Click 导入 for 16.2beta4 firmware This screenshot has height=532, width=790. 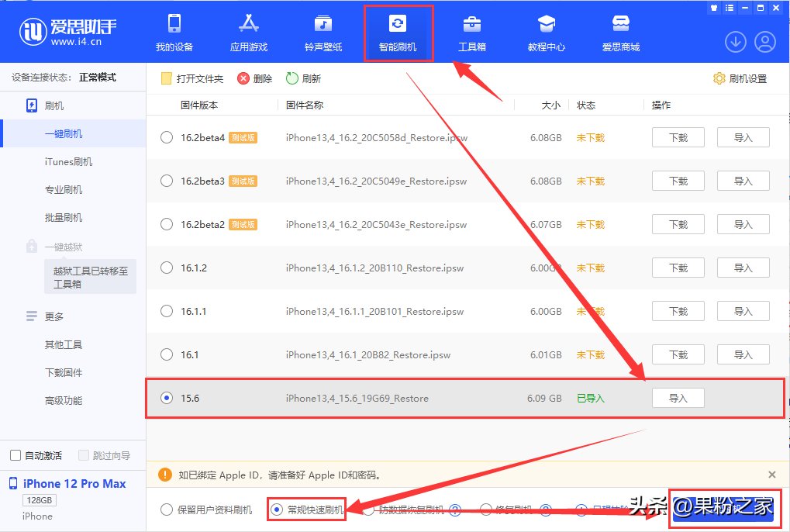coord(743,137)
